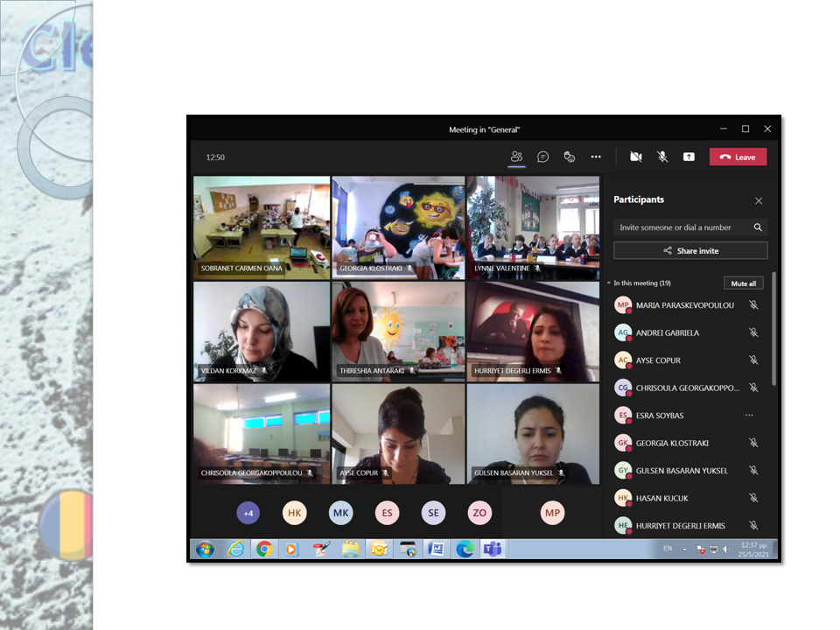Leave the meeting
The width and height of the screenshot is (840, 630).
pyautogui.click(x=738, y=157)
